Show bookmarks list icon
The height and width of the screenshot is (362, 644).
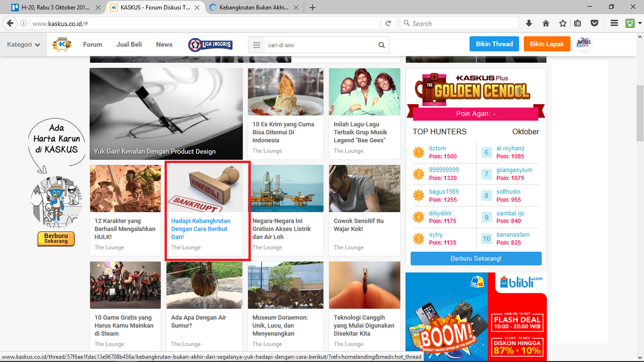pyautogui.click(x=578, y=23)
